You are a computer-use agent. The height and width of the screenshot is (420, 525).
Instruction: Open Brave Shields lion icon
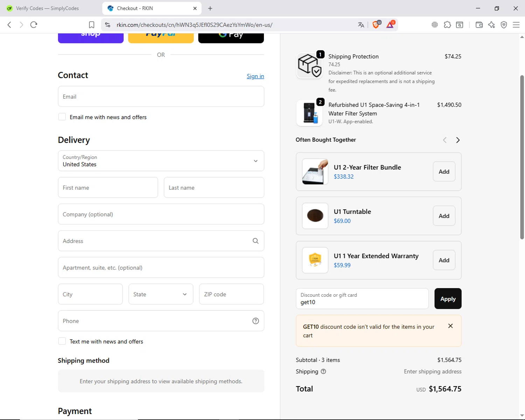coord(376,24)
